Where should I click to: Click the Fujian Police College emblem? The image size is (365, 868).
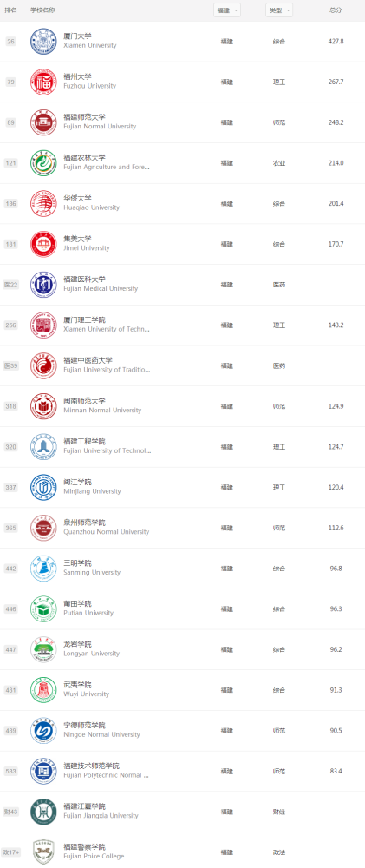click(43, 852)
